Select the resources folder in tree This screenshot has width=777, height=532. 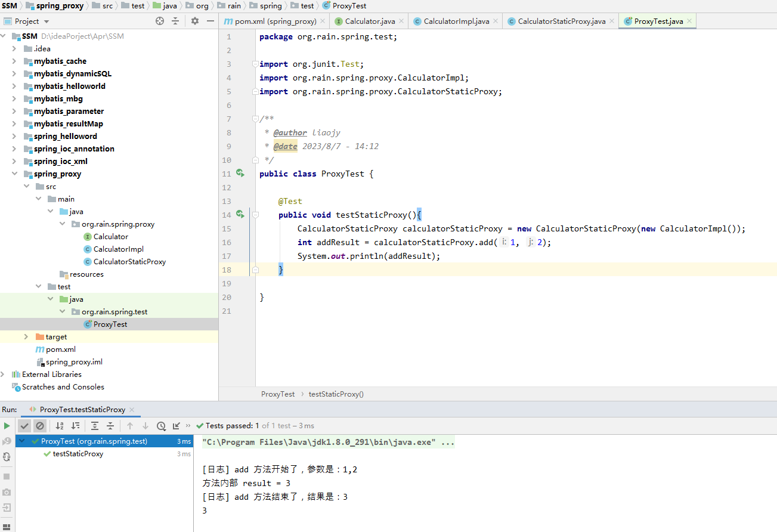[82, 274]
